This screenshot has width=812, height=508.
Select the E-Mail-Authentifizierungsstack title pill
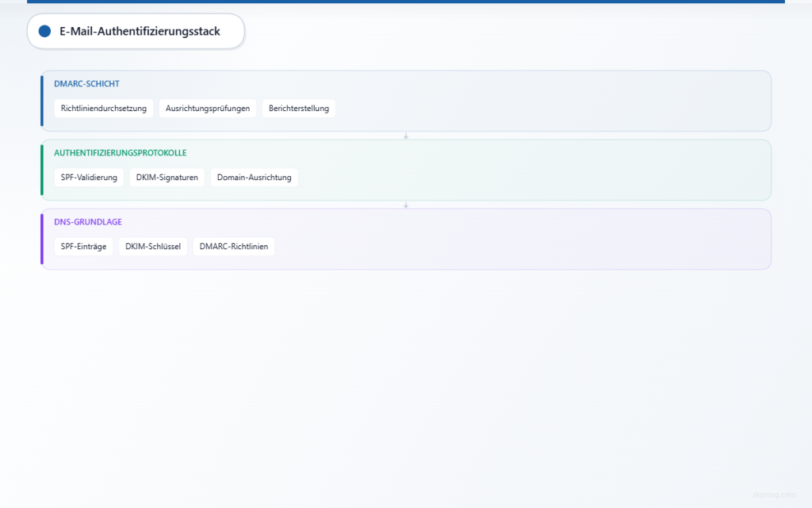(x=136, y=31)
